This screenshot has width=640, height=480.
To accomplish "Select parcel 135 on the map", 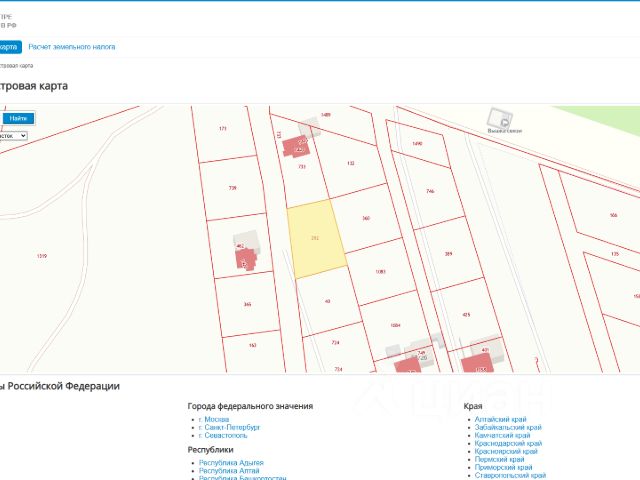I will point(615,254).
